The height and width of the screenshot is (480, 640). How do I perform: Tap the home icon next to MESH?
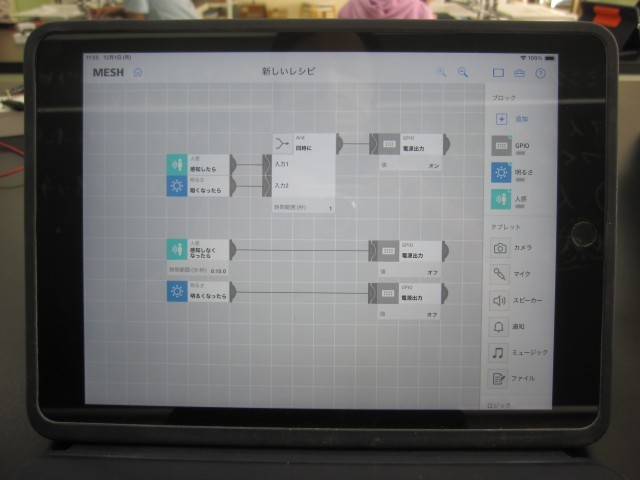tap(138, 72)
